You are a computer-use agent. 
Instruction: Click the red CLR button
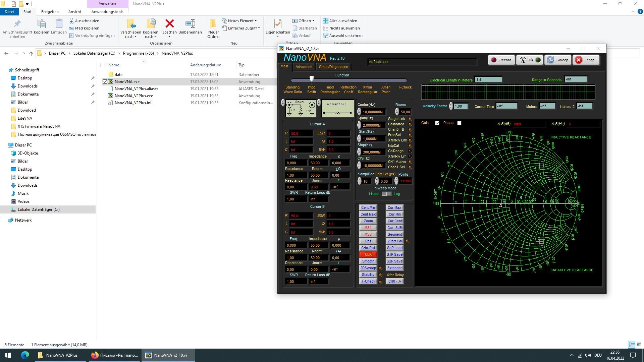368,254
